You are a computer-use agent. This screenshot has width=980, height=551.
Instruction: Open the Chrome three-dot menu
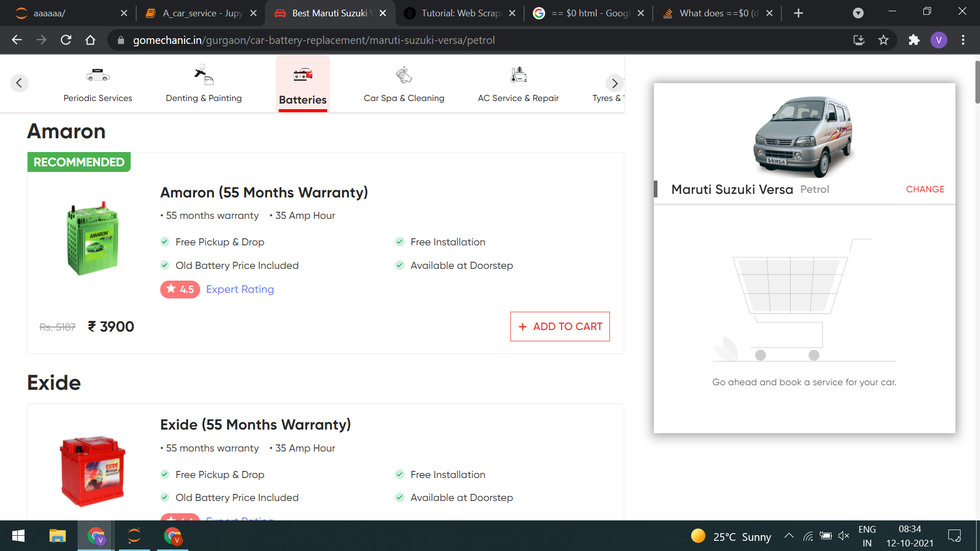[x=963, y=40]
